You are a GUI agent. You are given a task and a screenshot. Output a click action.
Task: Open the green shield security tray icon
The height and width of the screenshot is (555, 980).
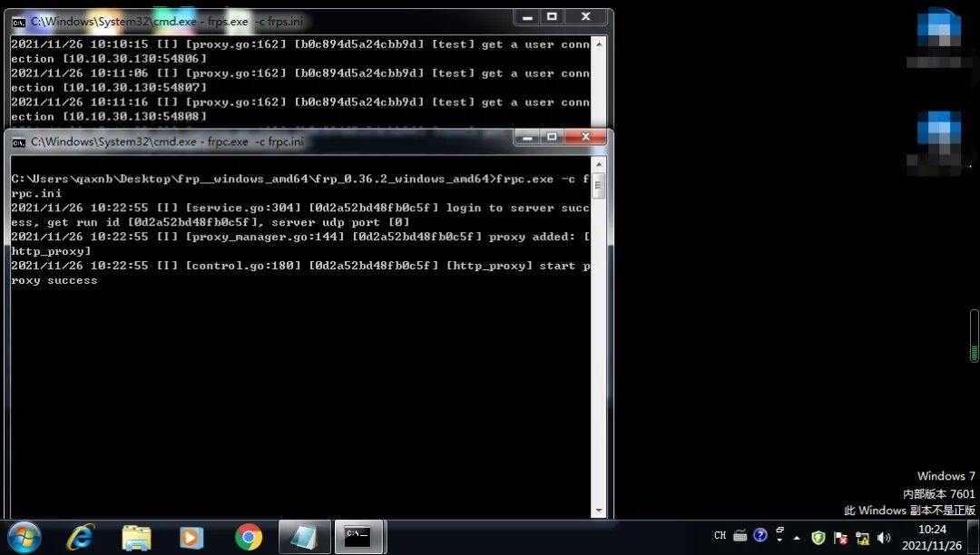818,538
